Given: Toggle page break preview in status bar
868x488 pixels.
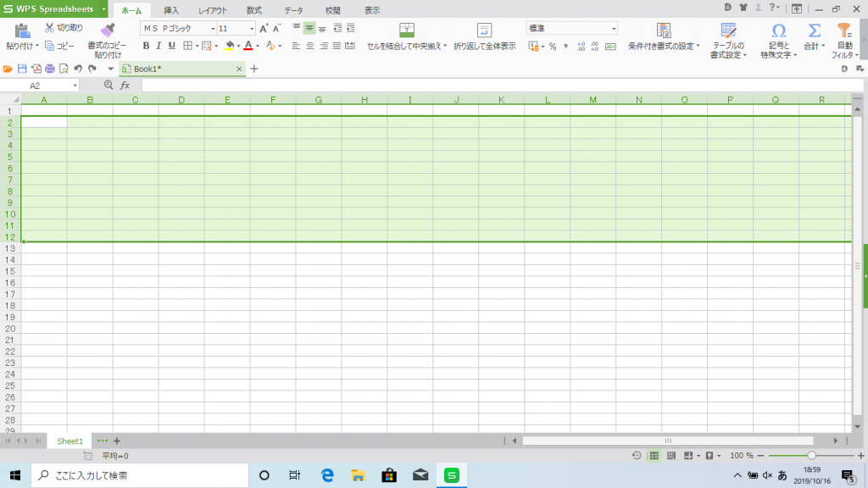Looking at the screenshot, I should click(670, 456).
